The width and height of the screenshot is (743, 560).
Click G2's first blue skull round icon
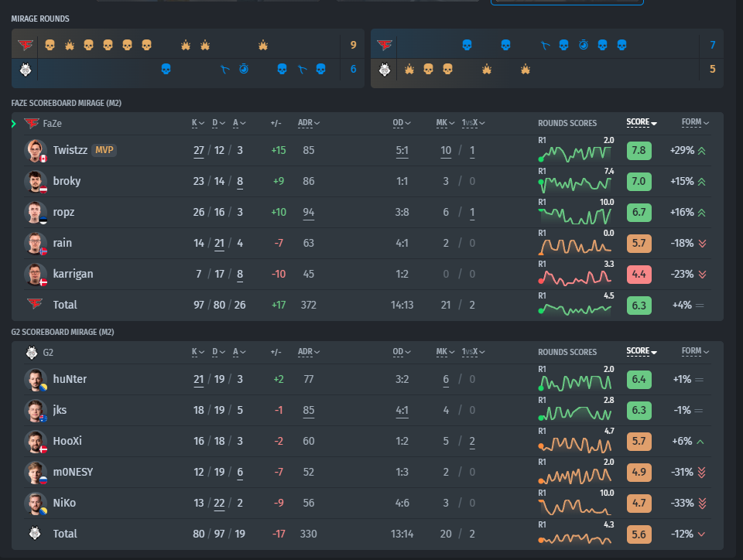[166, 69]
